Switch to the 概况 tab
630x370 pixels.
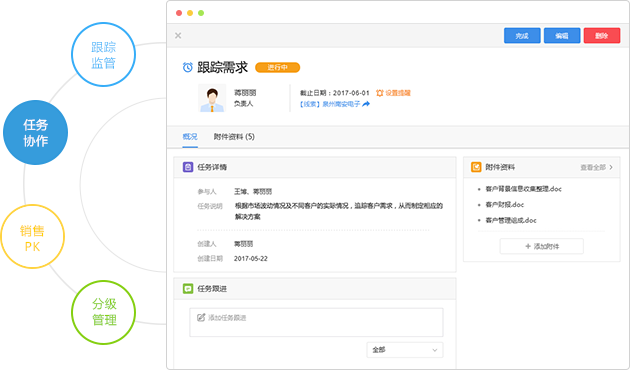pyautogui.click(x=190, y=137)
